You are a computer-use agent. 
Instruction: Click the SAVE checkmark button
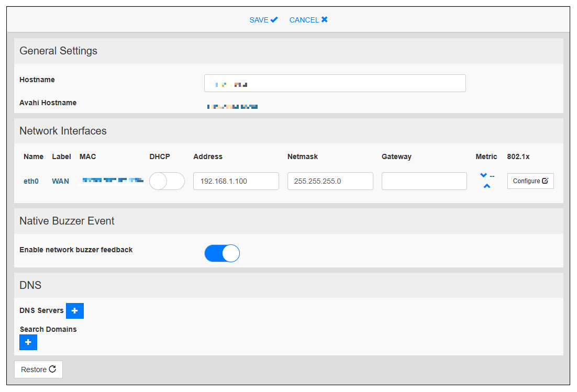point(263,20)
